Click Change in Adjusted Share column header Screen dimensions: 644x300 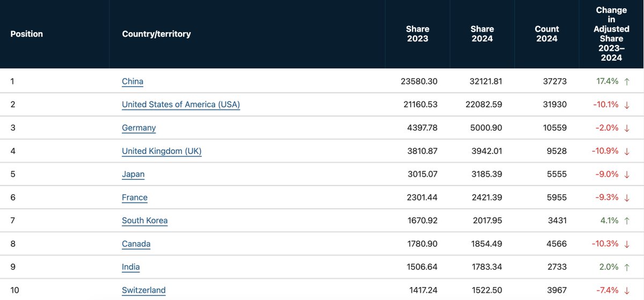(x=611, y=34)
